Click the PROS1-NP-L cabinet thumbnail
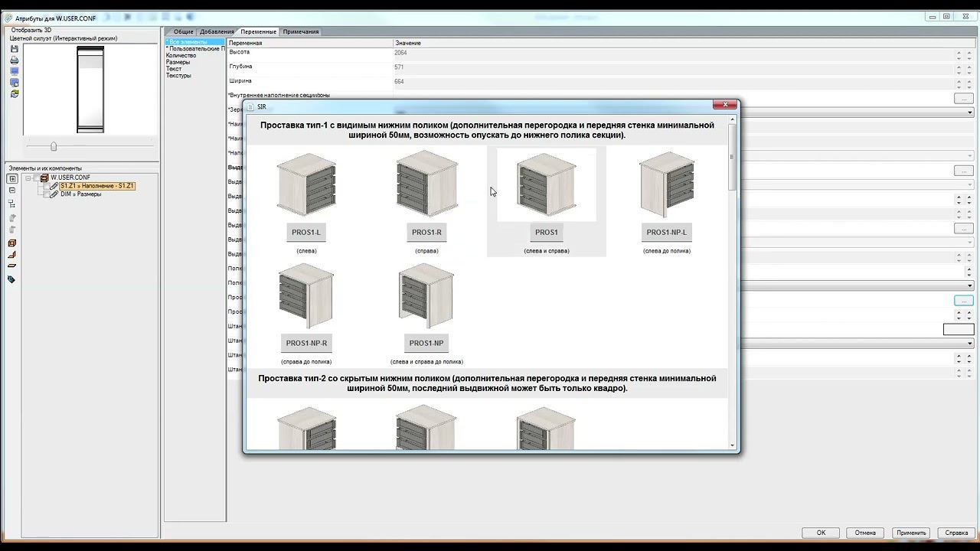Viewport: 980px width, 551px height. (667, 184)
